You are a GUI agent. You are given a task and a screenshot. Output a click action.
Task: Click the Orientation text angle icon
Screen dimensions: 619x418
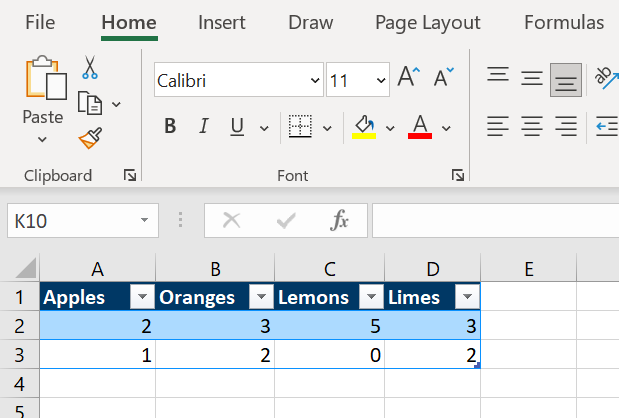(606, 78)
